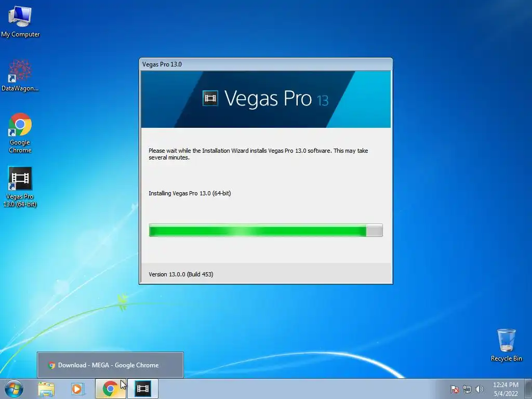Click the Vegas Pro 13.0 title bar
Screen dimensions: 532x399
tap(265, 64)
